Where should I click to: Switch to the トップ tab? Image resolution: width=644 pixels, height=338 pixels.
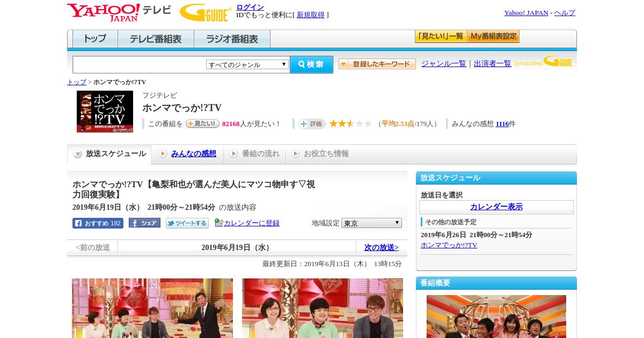tap(95, 39)
